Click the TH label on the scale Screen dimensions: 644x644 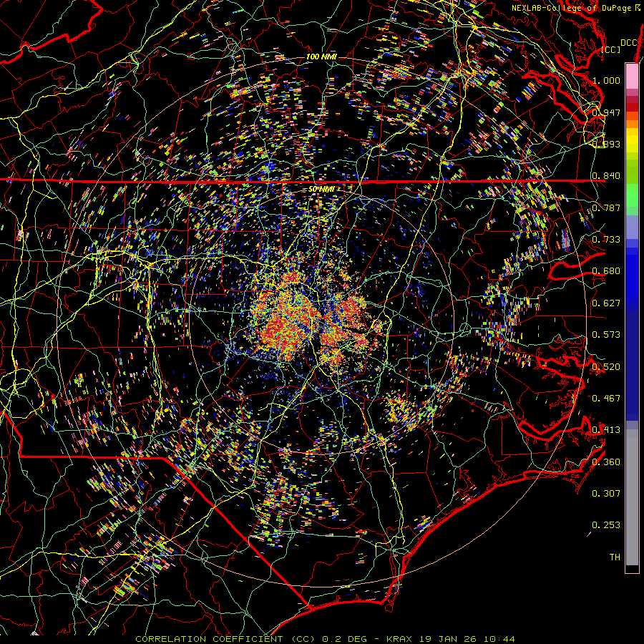point(615,557)
